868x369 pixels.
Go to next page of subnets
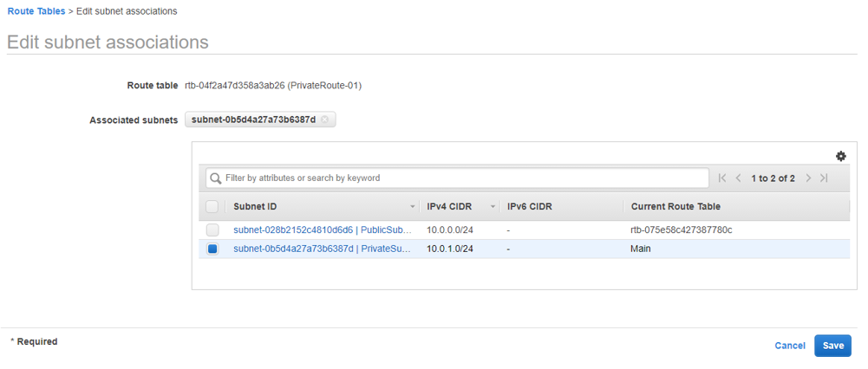(x=808, y=178)
